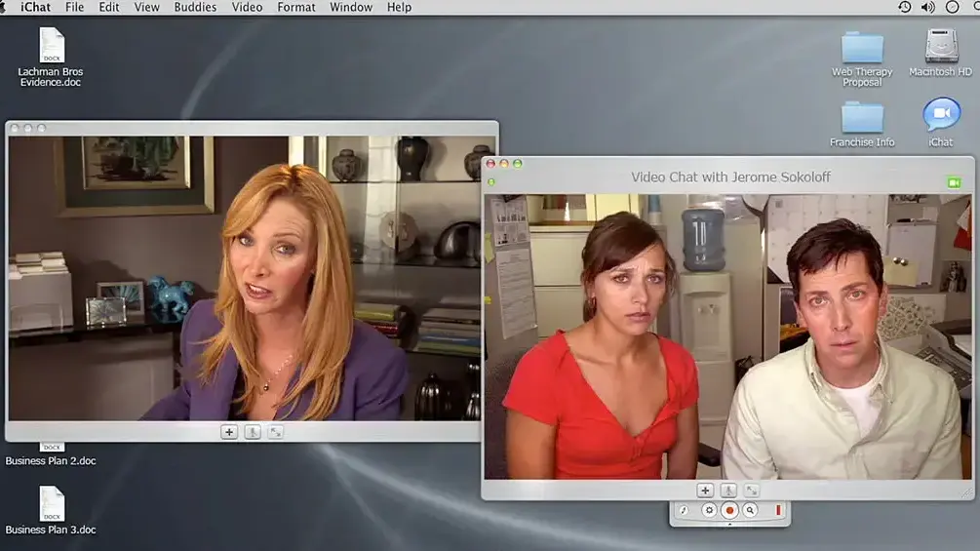Click the red audio level meter

pyautogui.click(x=778, y=510)
